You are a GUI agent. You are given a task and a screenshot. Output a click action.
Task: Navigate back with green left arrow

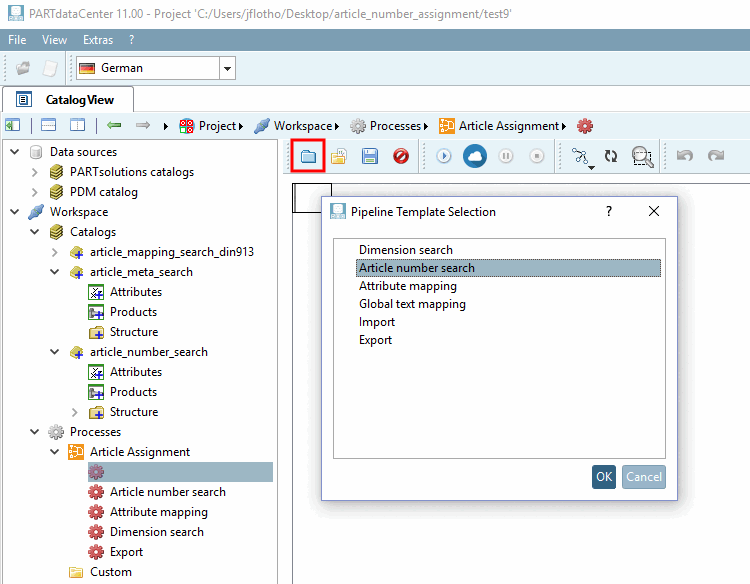(114, 125)
